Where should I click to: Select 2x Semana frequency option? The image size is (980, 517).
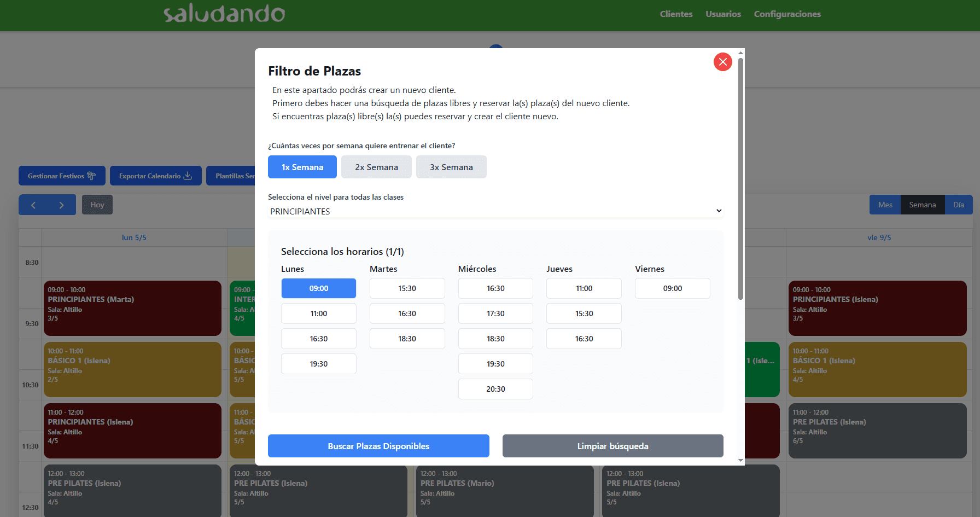[376, 167]
